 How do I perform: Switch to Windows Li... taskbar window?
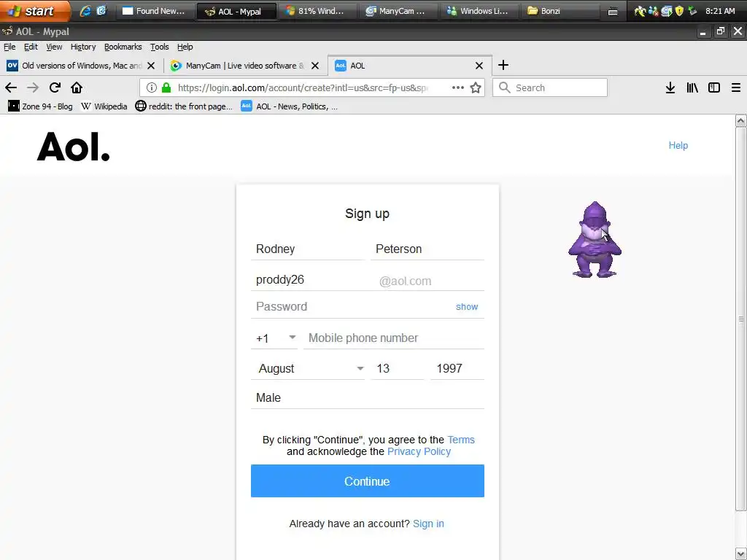pyautogui.click(x=480, y=11)
